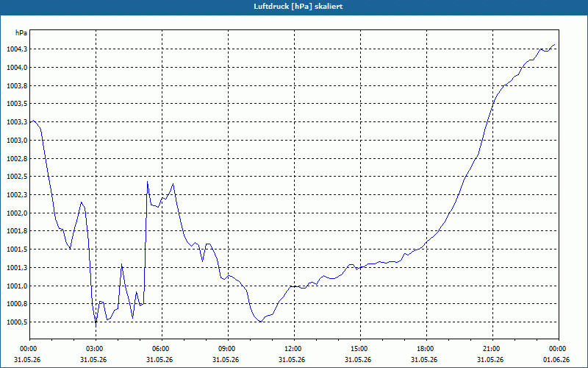Select the 31.05.26 date under 21:00
The height and width of the screenshot is (368, 588).
(490, 360)
